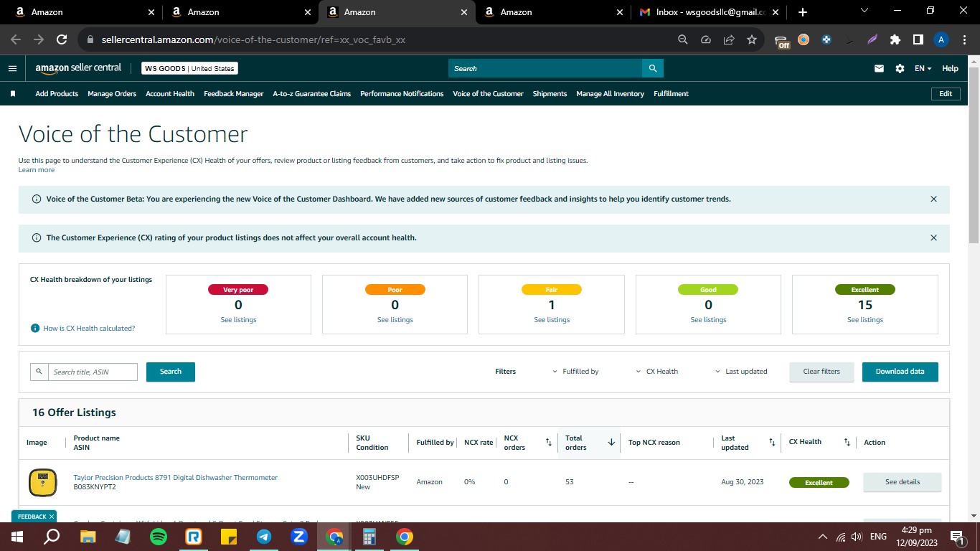View site information via the padlock icon

click(90, 40)
